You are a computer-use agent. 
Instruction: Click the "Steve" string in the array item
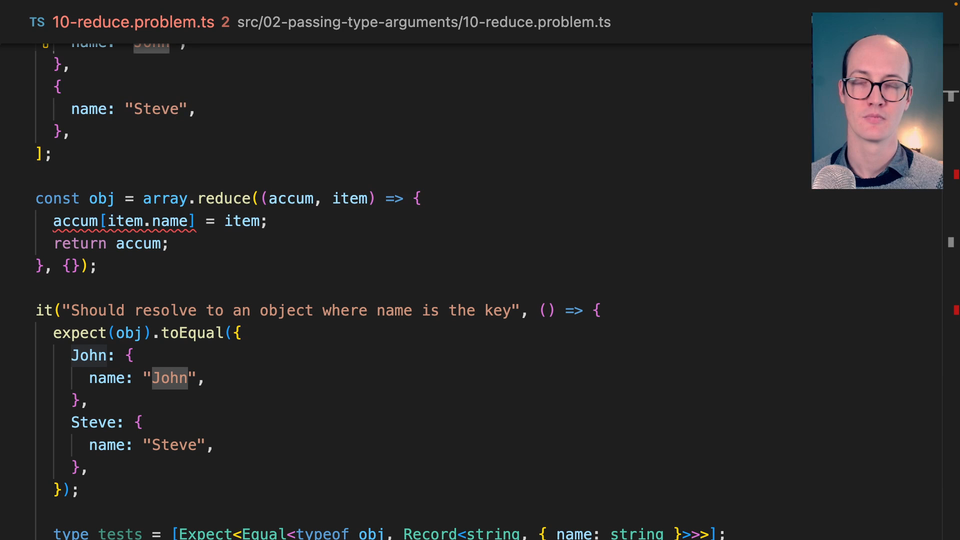155,109
